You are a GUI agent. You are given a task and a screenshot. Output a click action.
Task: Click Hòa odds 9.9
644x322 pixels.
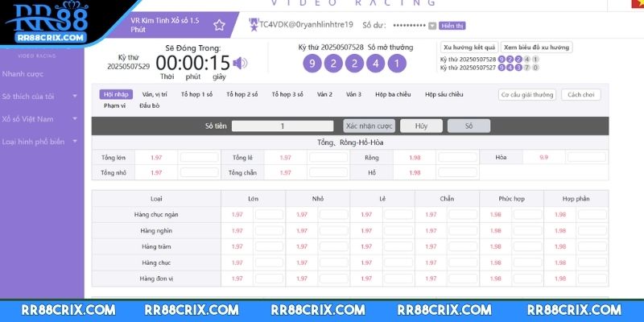click(x=544, y=157)
